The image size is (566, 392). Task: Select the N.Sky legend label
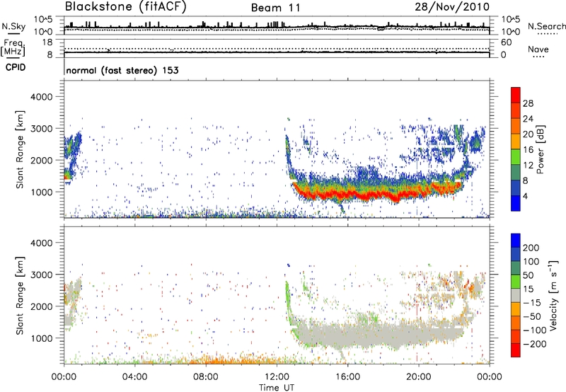pyautogui.click(x=13, y=26)
